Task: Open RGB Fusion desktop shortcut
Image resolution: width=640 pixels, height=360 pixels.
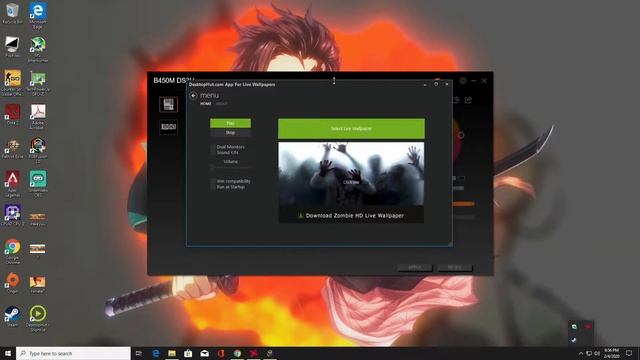Action: coord(38,150)
